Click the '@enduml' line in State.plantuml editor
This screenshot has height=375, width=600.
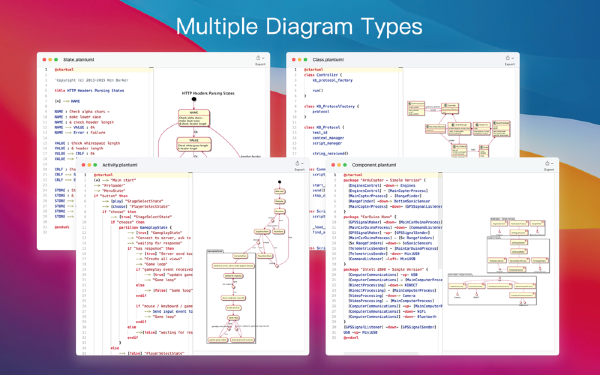(x=62, y=227)
